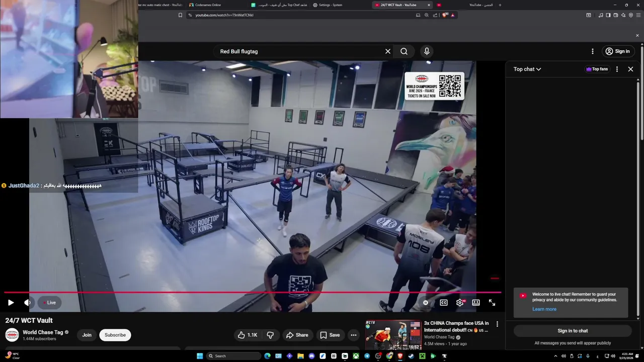Click taskbar Search box
Image resolution: width=644 pixels, height=362 pixels.
(x=233, y=356)
